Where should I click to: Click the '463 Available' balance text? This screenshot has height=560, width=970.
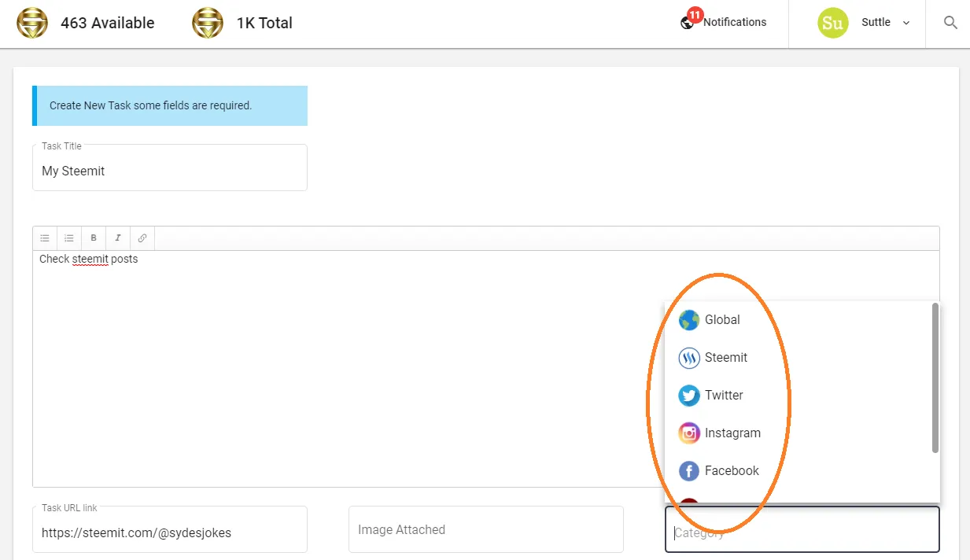(x=108, y=23)
